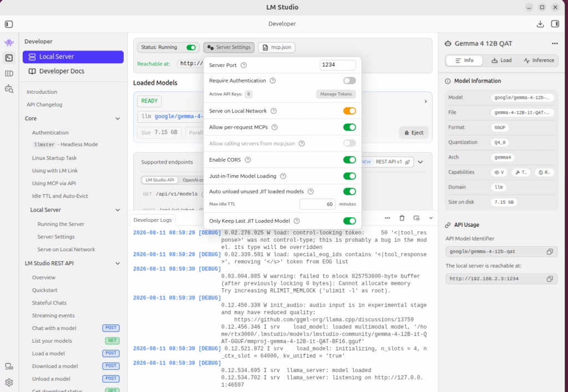This screenshot has width=568, height=392.
Task: Copy the API Model Identifier google/gemma-4-12b-qat
Action: tap(550, 252)
